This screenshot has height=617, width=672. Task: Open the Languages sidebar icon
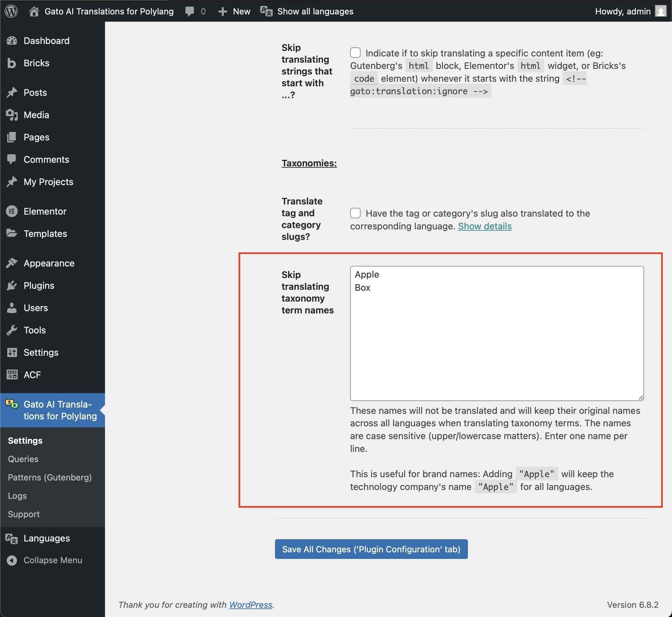[11, 538]
